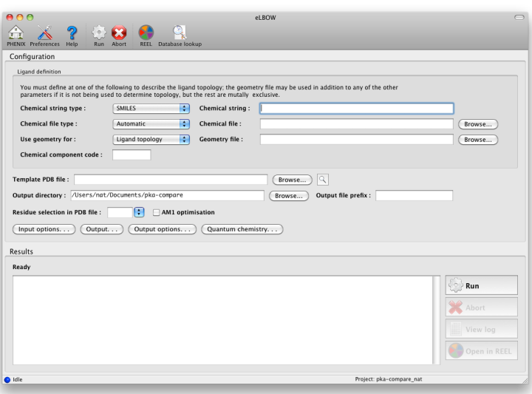Click Browse next to Chemical file
This screenshot has width=532, height=394.
tap(477, 124)
